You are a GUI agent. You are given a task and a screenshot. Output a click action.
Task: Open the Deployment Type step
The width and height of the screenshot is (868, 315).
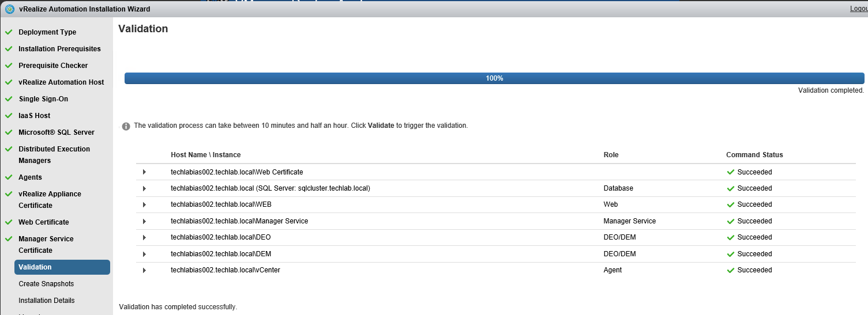click(47, 32)
